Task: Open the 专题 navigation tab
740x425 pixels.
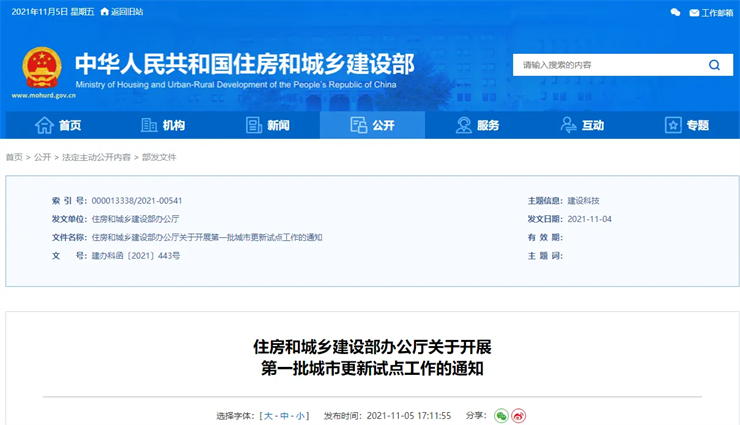Action: pos(687,125)
